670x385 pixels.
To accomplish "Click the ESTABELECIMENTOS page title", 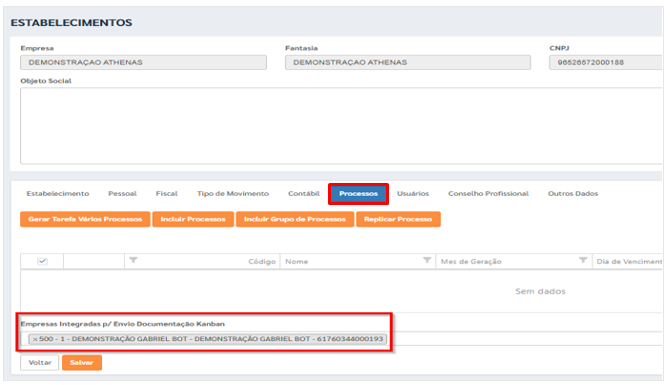I will coord(71,23).
